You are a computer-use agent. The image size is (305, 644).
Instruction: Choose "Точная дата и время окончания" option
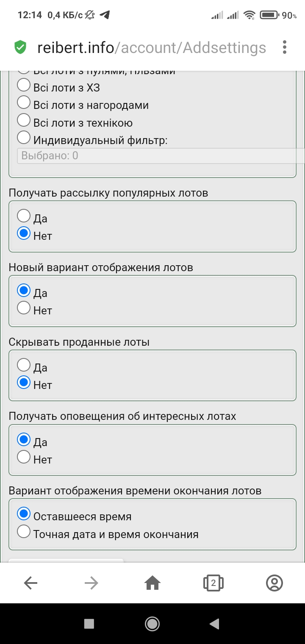click(x=24, y=531)
